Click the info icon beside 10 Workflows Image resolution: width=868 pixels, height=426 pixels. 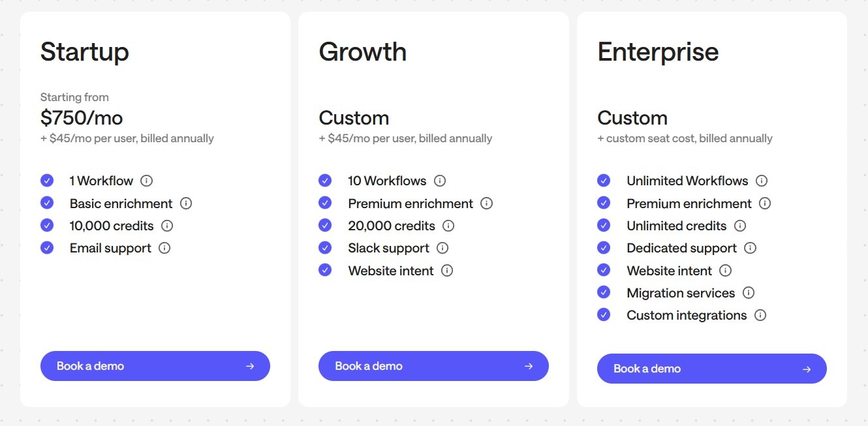pyautogui.click(x=440, y=181)
